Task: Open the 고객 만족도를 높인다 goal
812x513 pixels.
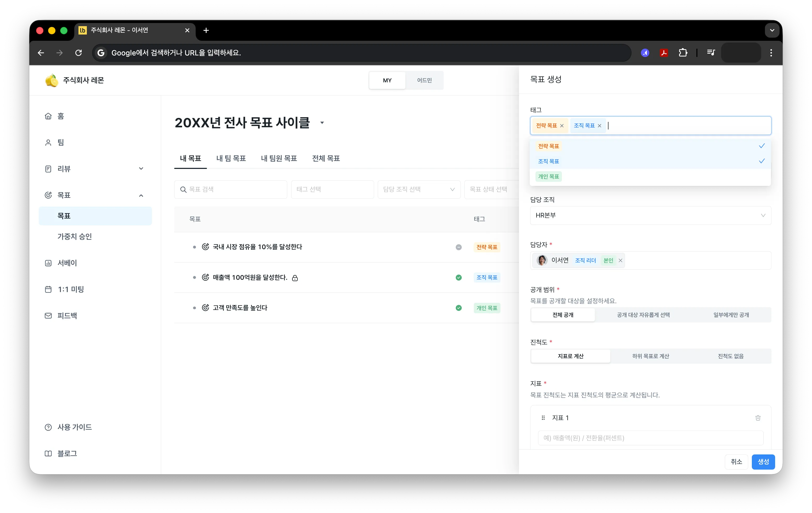Action: pyautogui.click(x=240, y=308)
